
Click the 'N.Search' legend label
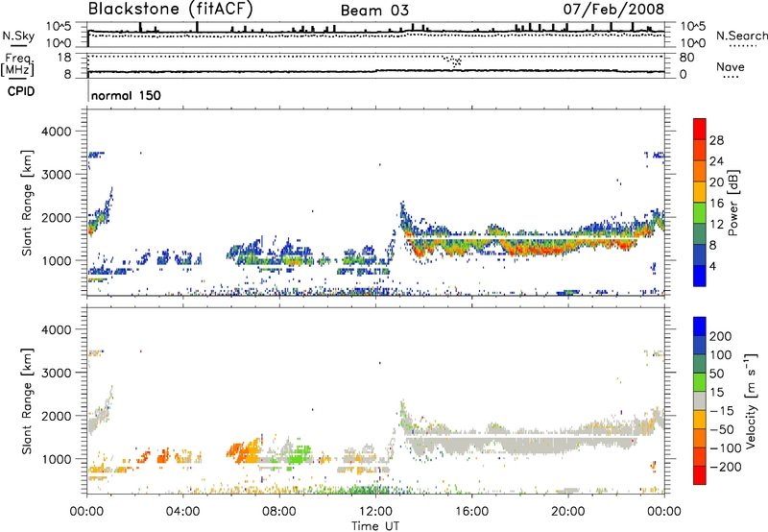point(741,36)
